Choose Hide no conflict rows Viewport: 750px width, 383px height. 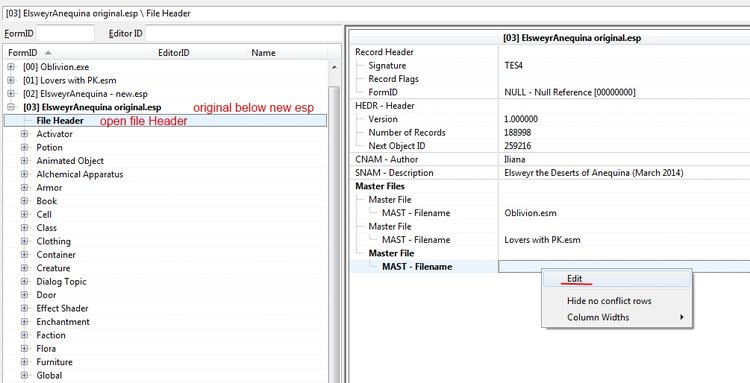click(617, 301)
